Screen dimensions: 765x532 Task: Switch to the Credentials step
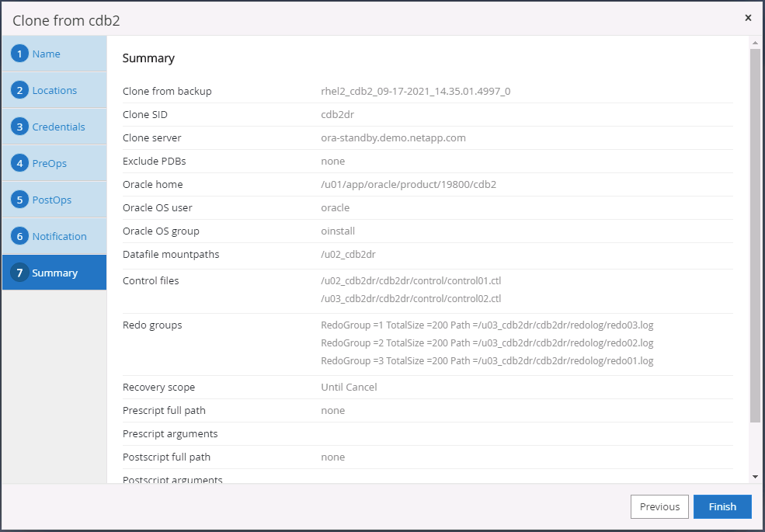[58, 127]
